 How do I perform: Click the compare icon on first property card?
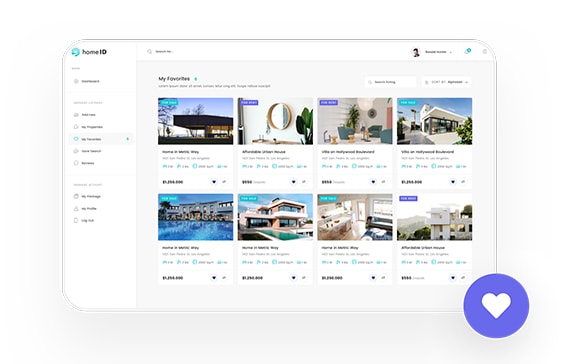pos(224,182)
